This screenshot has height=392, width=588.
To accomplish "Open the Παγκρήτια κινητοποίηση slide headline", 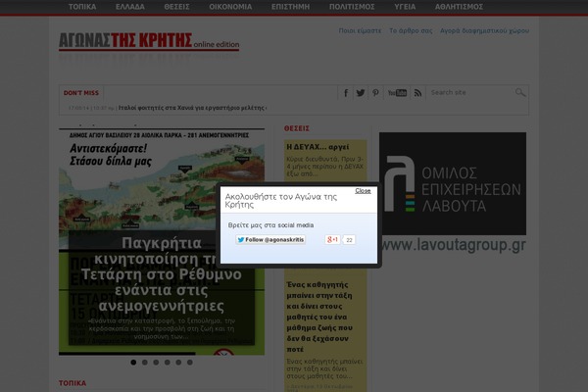I will [162, 275].
